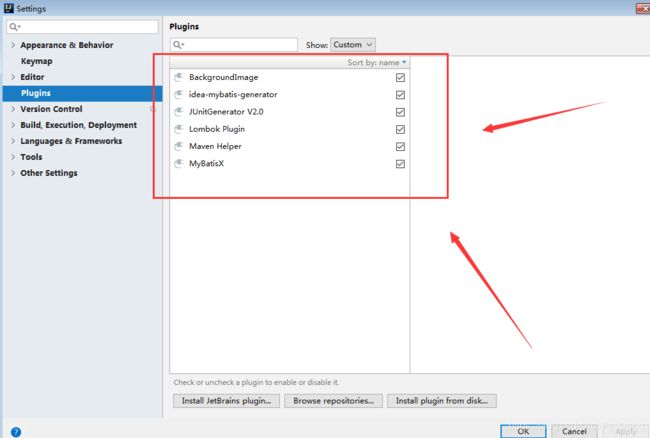
Task: Expand the Languages & Frameworks node
Action: [13, 141]
